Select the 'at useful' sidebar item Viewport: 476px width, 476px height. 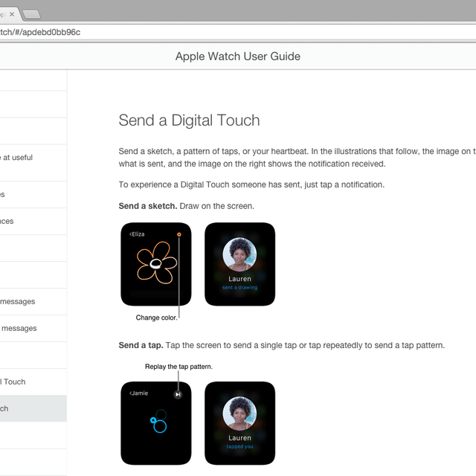pyautogui.click(x=33, y=163)
